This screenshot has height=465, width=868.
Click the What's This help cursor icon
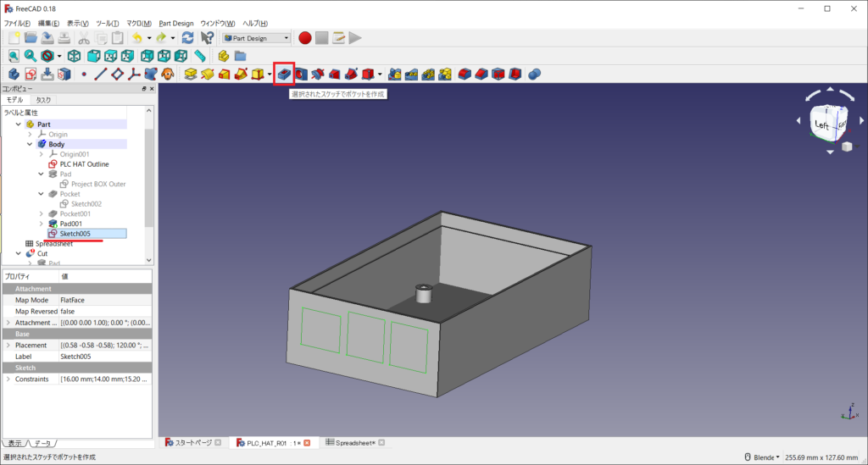[x=207, y=38]
